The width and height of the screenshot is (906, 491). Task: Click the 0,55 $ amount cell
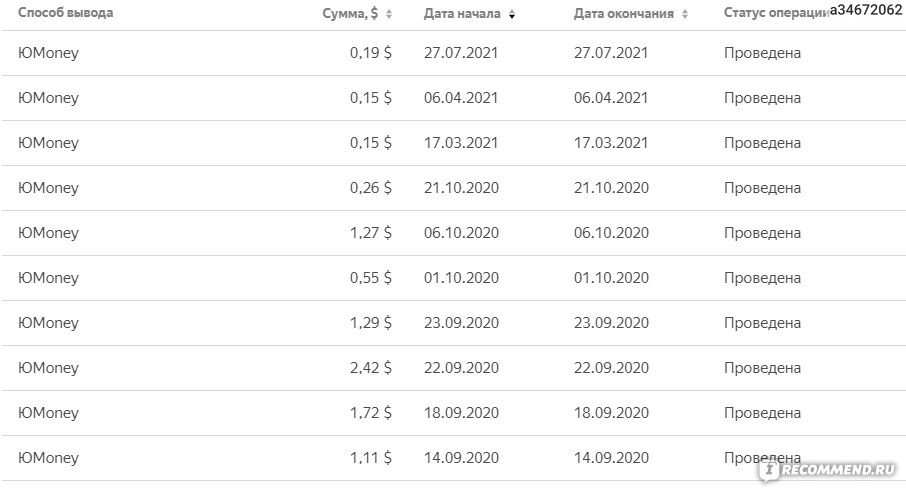[370, 278]
